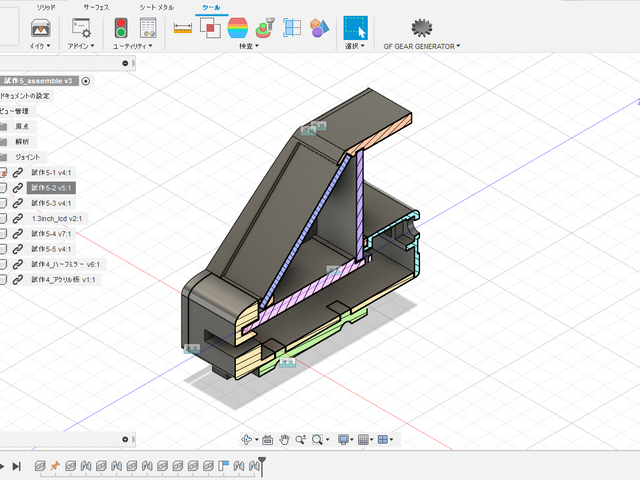
Task: Click the rainbow Zebra analysis icon
Action: point(238,28)
